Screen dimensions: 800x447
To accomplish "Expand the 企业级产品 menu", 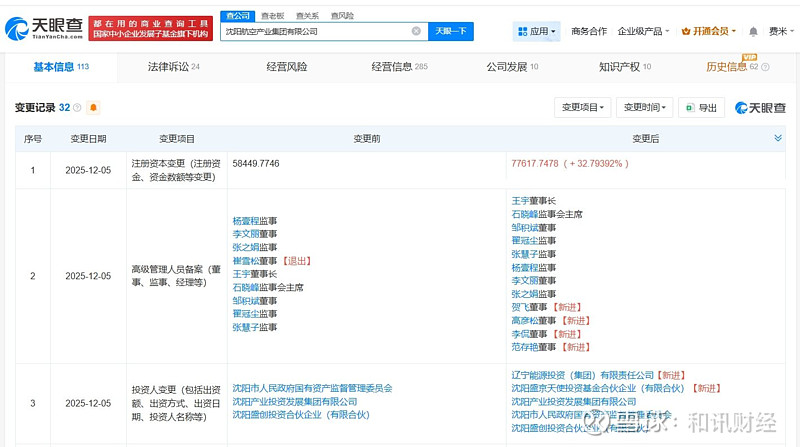I will coord(643,32).
